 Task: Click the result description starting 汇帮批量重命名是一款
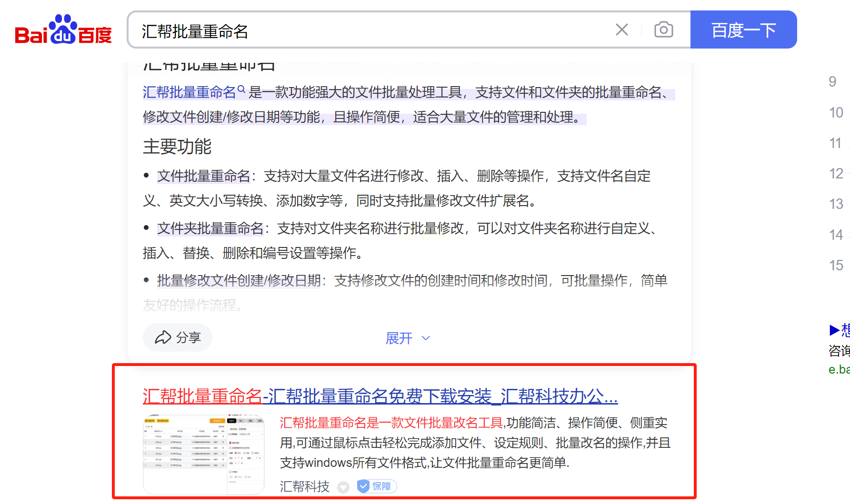(x=475, y=443)
